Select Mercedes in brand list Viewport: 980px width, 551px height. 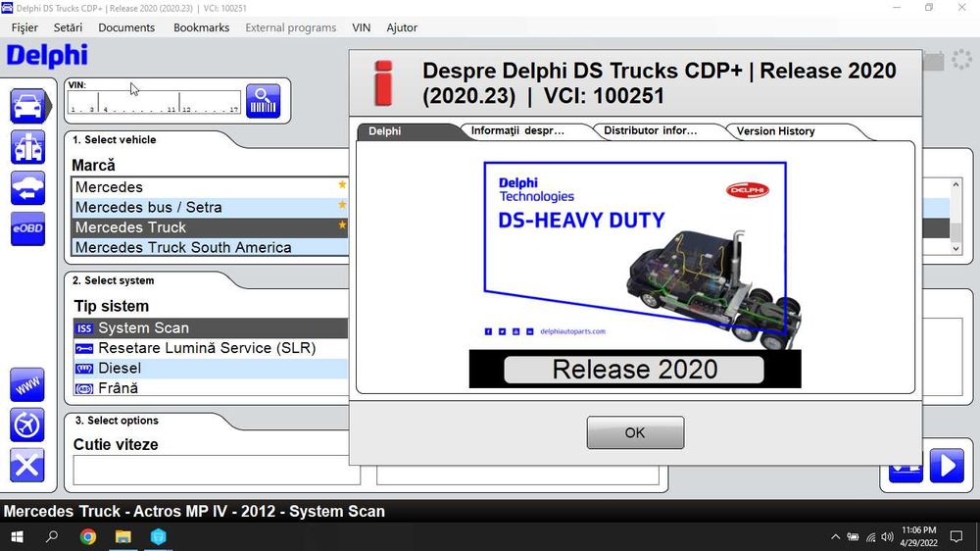point(210,187)
